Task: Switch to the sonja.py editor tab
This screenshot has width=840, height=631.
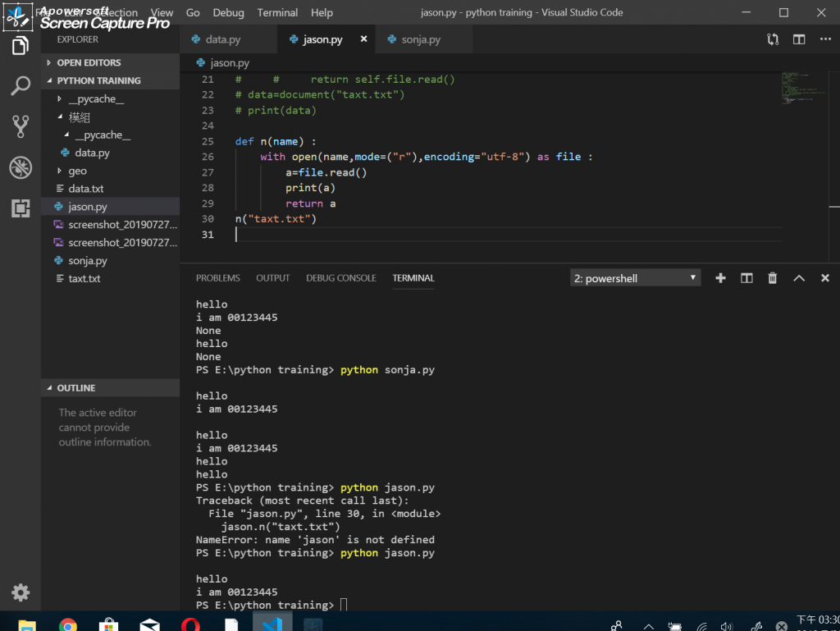Action: point(420,39)
